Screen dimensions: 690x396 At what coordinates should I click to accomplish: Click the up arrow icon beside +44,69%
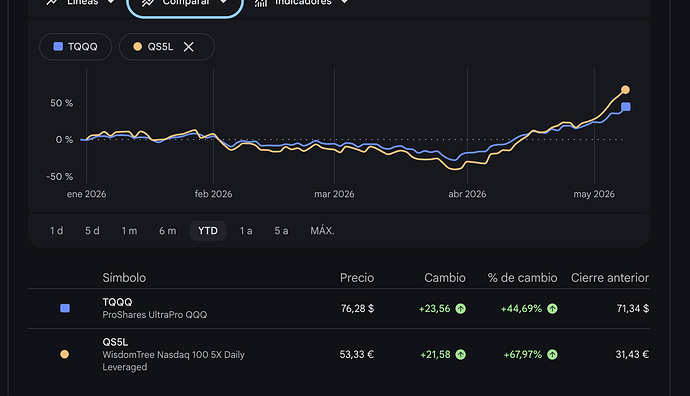552,309
